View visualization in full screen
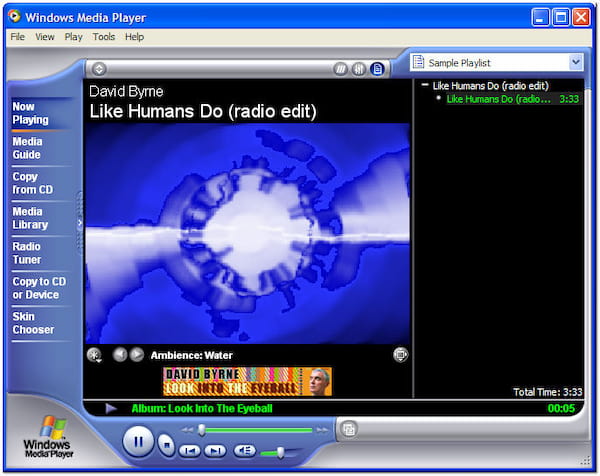The width and height of the screenshot is (600, 476). [x=400, y=355]
